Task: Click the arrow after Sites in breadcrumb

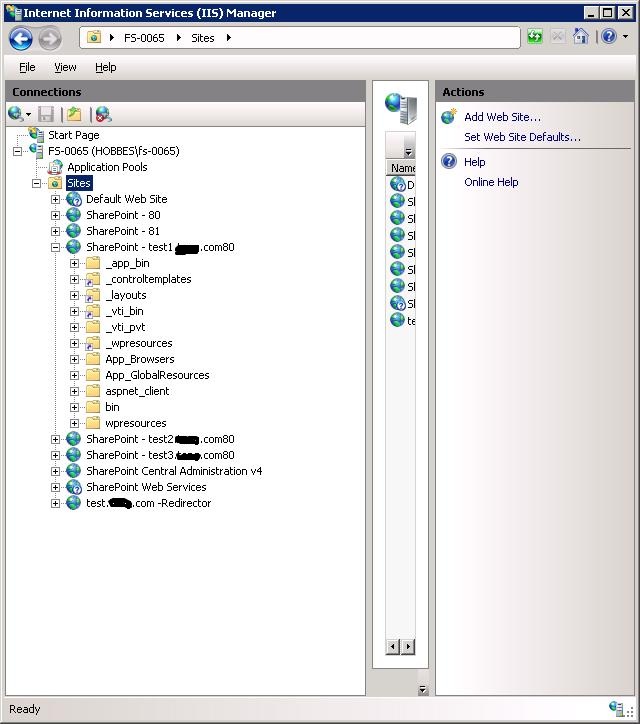Action: pyautogui.click(x=229, y=38)
